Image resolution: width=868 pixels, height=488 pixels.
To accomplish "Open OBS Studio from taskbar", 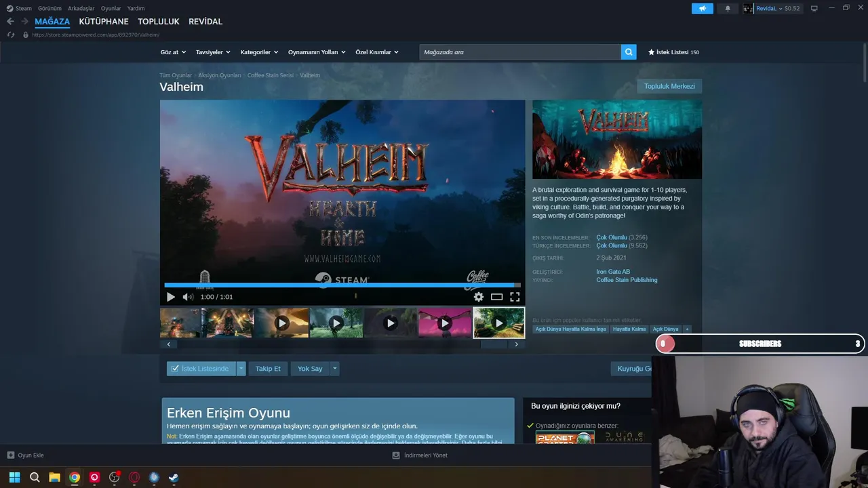I will 115,477.
